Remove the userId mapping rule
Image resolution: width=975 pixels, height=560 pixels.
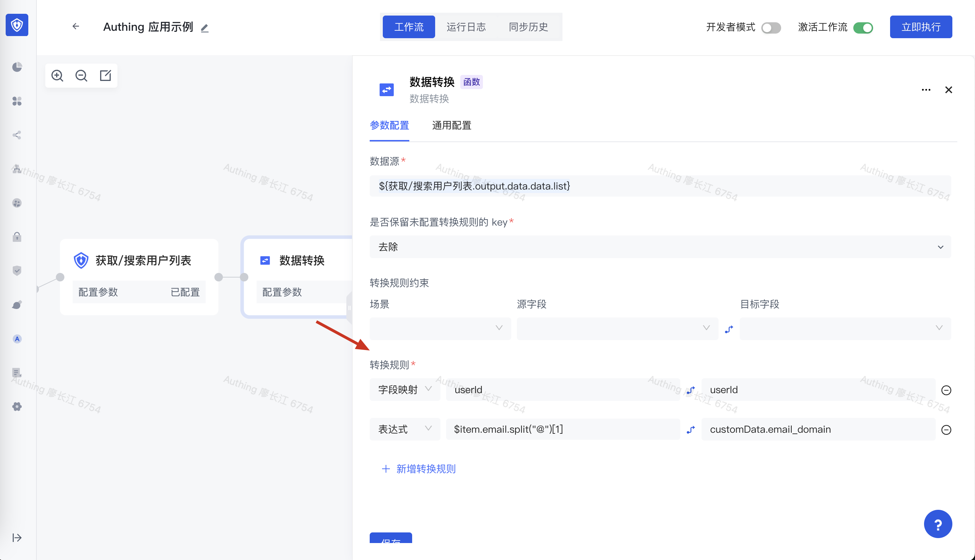(x=946, y=390)
